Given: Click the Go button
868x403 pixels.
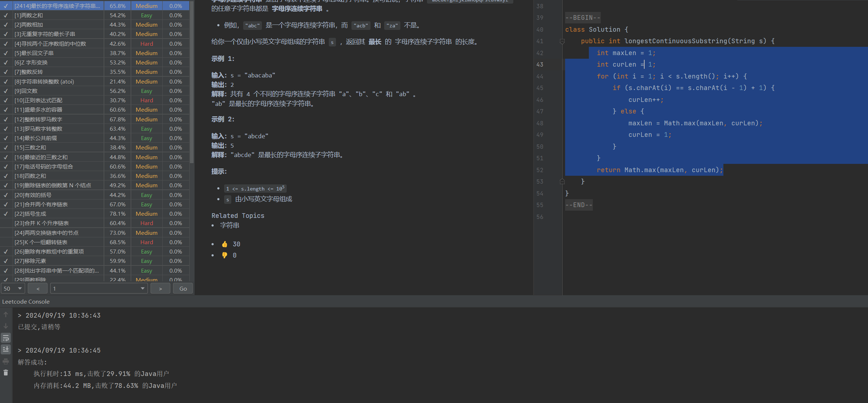Looking at the screenshot, I should pyautogui.click(x=183, y=288).
